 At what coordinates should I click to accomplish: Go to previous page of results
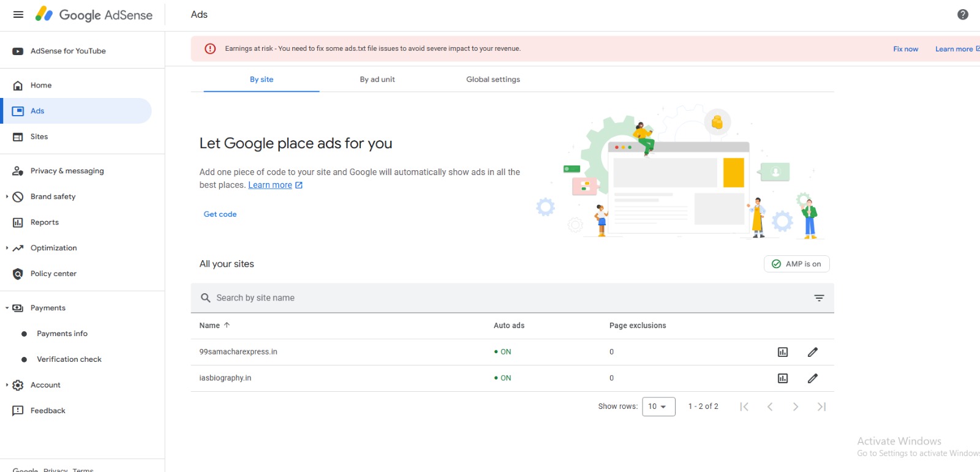tap(770, 407)
